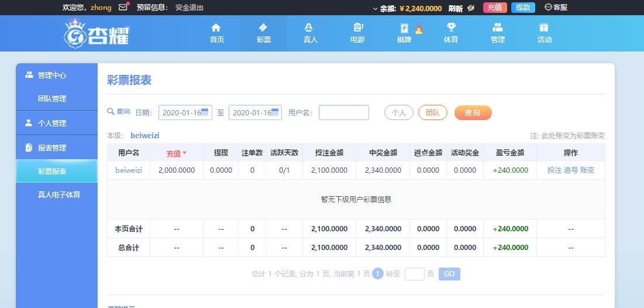Select page 1 in pagination
This screenshot has height=308, width=644.
(378, 273)
